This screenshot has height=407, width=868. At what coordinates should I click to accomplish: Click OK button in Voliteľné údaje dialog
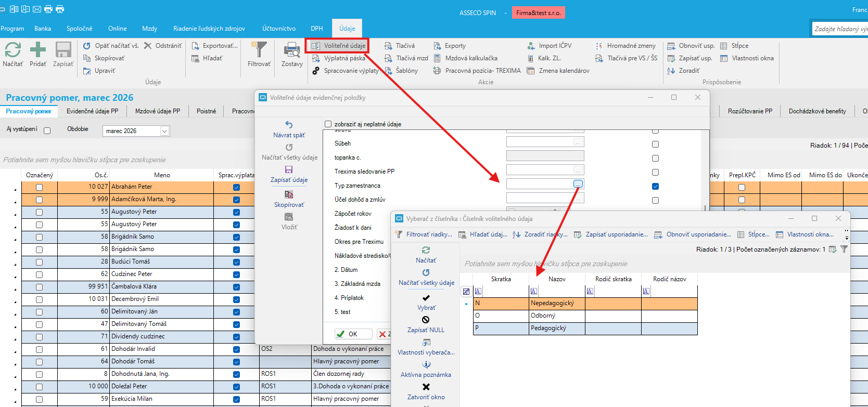353,334
